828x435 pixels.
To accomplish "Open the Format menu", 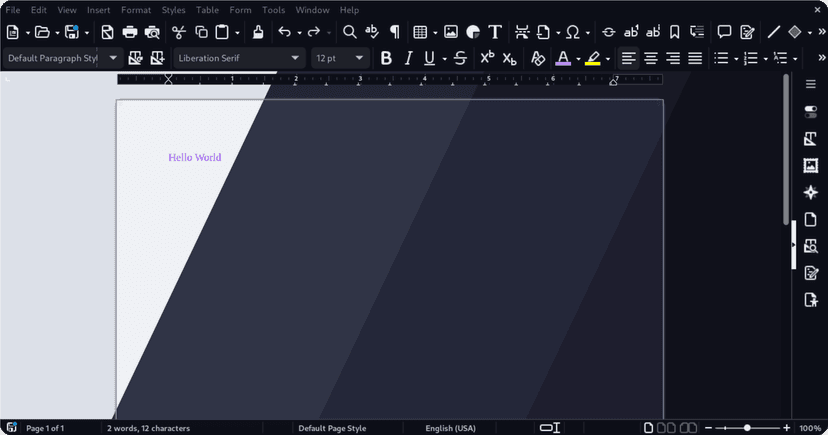I will (x=136, y=10).
